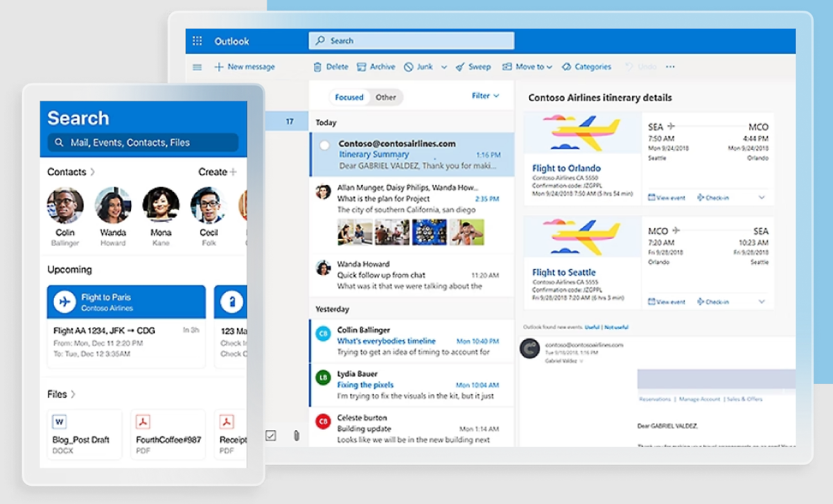Screen dimensions: 833x504
Task: Click the Delete toolbar button
Action: pos(331,67)
